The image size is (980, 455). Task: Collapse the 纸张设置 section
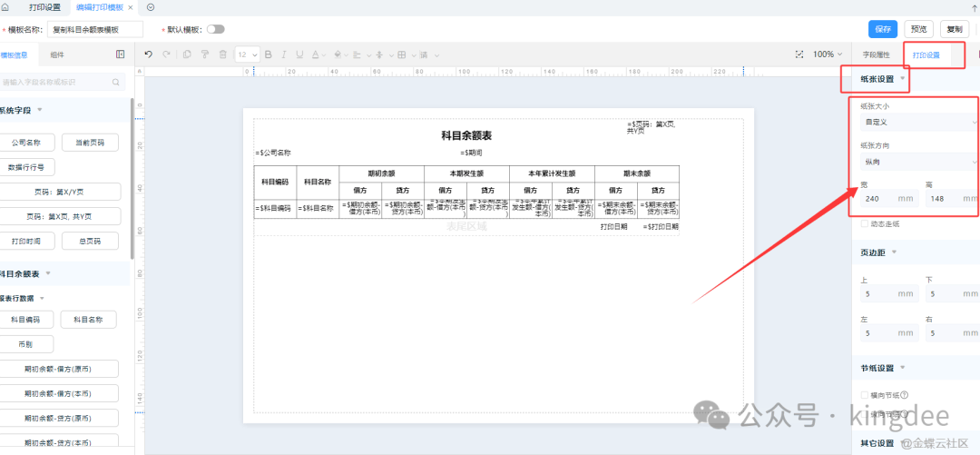coord(903,78)
